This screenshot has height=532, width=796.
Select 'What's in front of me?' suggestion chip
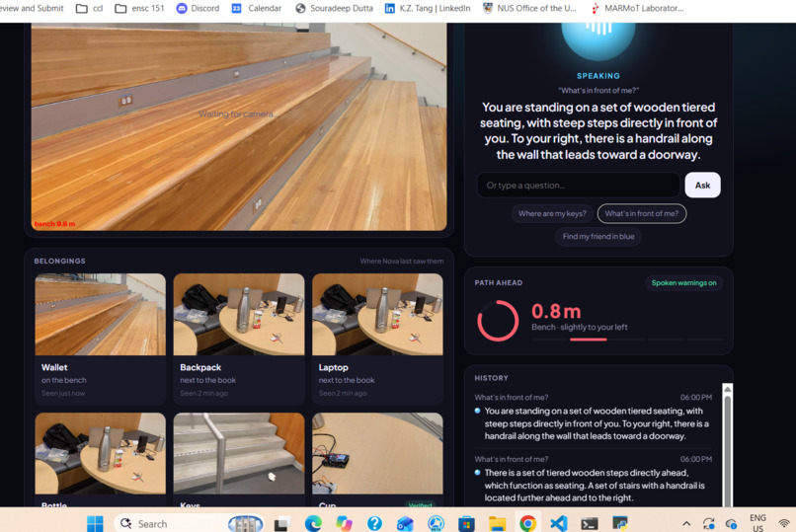pos(642,213)
